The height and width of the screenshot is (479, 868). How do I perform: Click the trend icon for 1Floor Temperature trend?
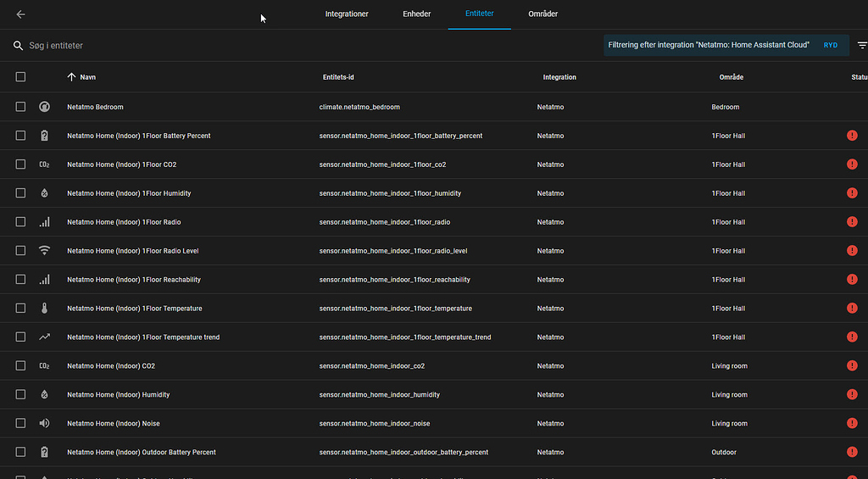(44, 337)
